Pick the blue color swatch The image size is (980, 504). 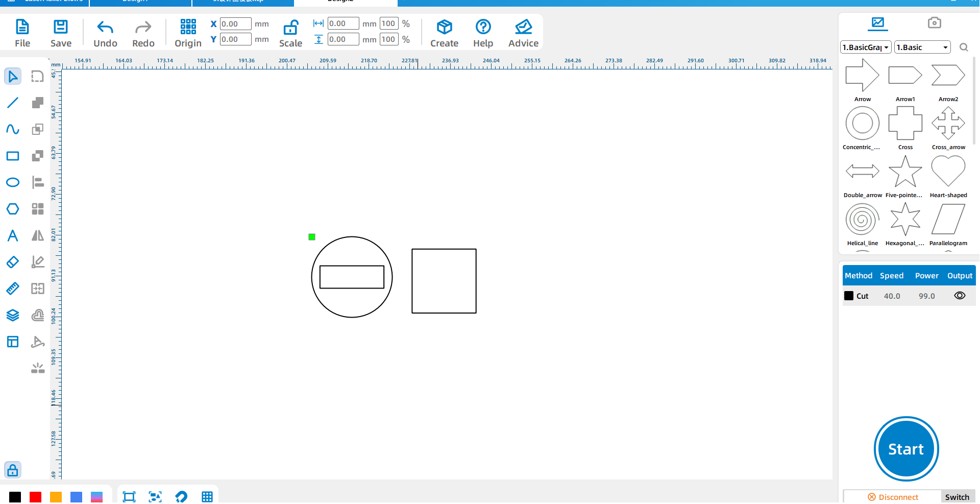point(76,497)
